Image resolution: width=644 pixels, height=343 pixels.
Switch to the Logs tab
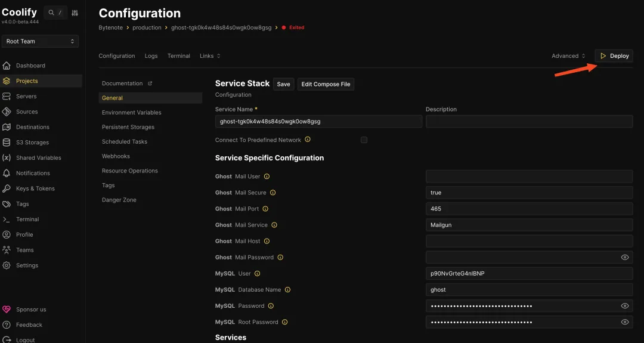pyautogui.click(x=151, y=56)
